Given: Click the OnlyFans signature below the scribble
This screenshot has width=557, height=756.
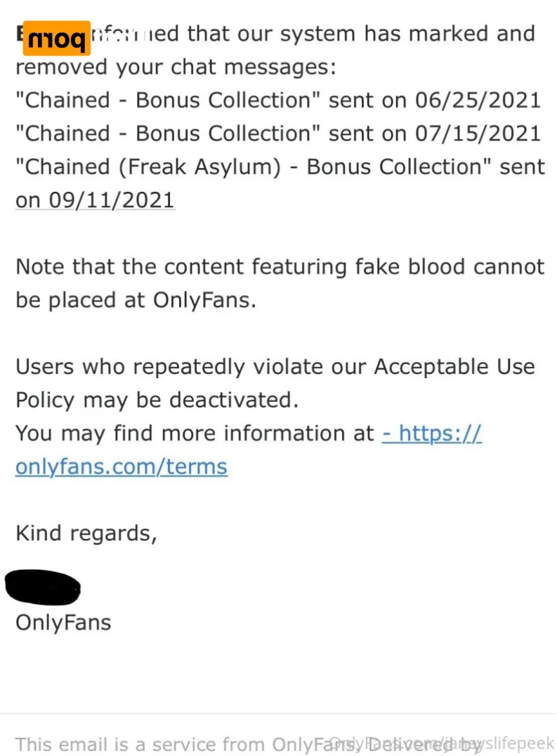Looking at the screenshot, I should click(64, 623).
